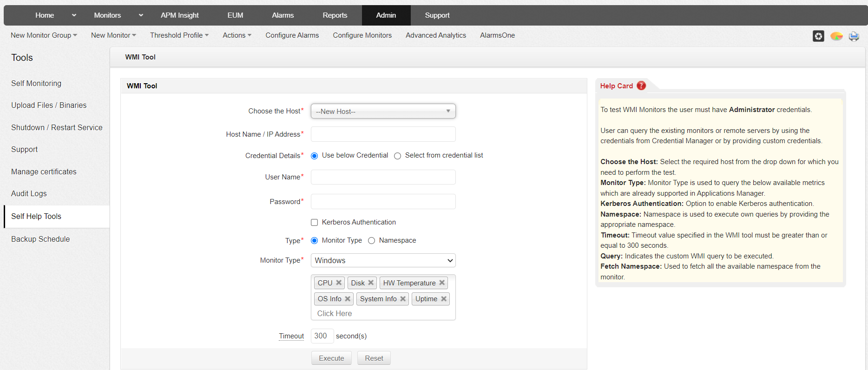Click the Reset button
Viewport: 868px width, 370px height.
[x=374, y=358]
